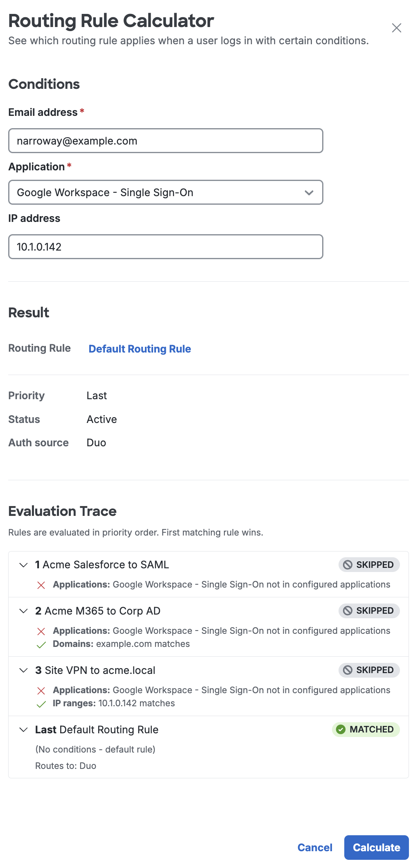
Task: Click green check beside IP ranges matches
Action: click(41, 703)
